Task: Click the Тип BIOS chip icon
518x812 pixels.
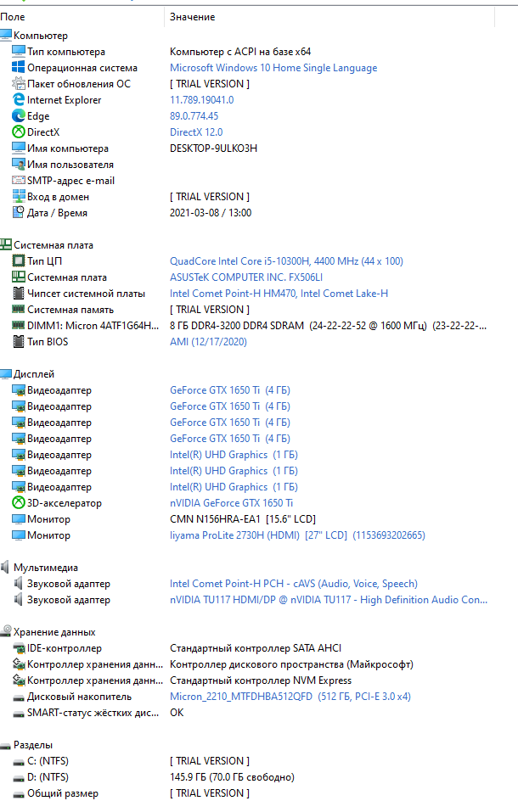Action: (x=19, y=341)
